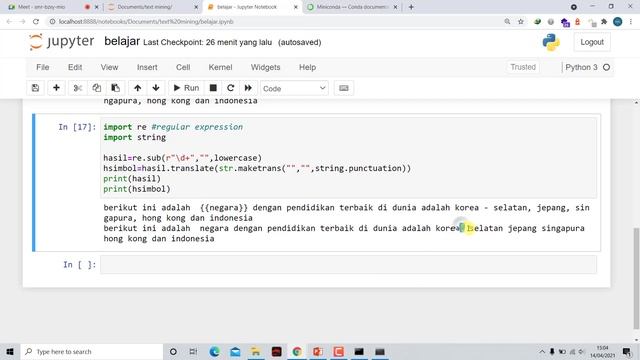
Task: Open the Help menu
Action: coord(307,67)
